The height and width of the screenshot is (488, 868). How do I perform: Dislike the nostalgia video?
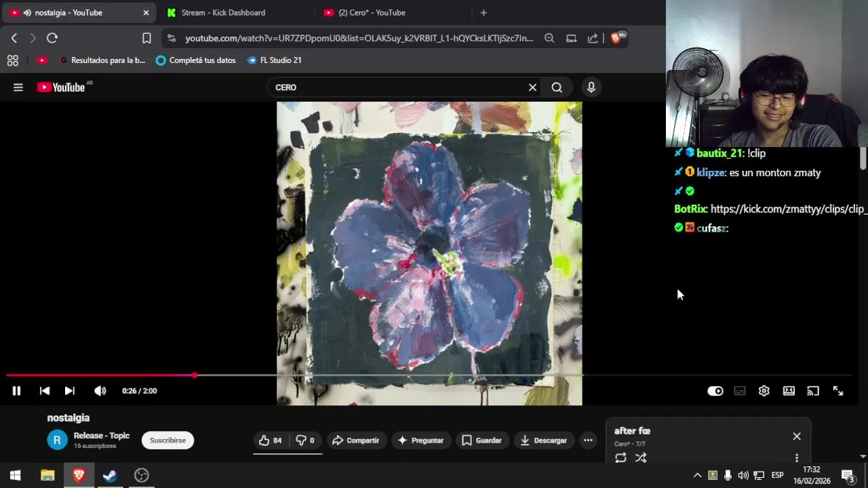pos(305,441)
